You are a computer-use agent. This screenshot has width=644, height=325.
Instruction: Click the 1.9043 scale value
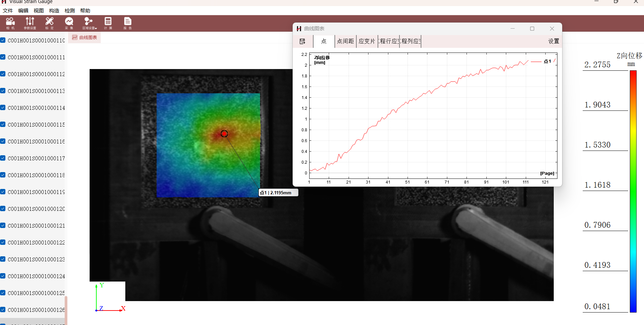[x=597, y=105]
